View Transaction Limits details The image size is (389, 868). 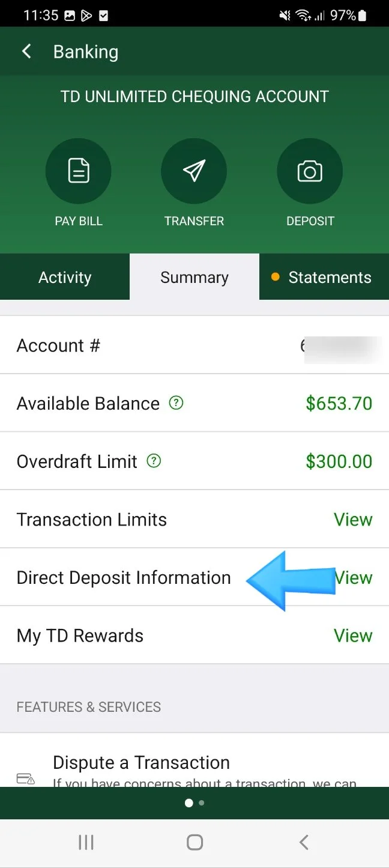[353, 520]
